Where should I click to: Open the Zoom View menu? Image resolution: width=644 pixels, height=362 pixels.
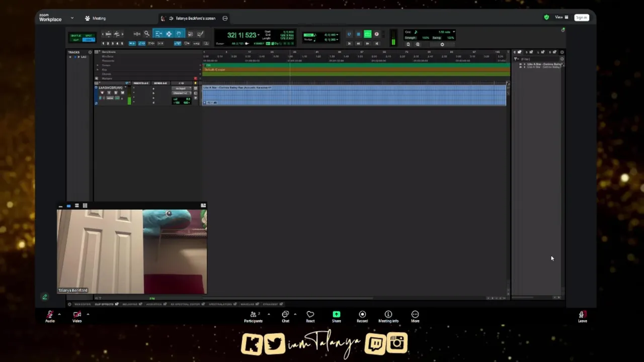(x=561, y=18)
